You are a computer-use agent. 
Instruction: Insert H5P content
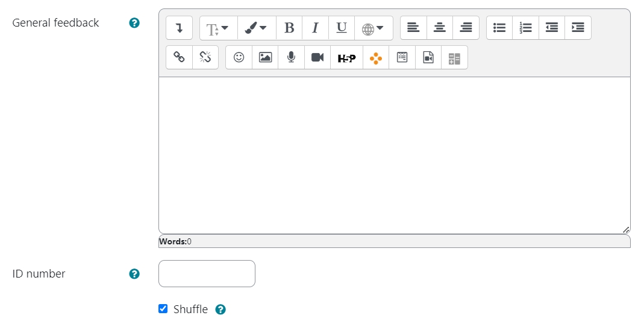[x=346, y=57]
